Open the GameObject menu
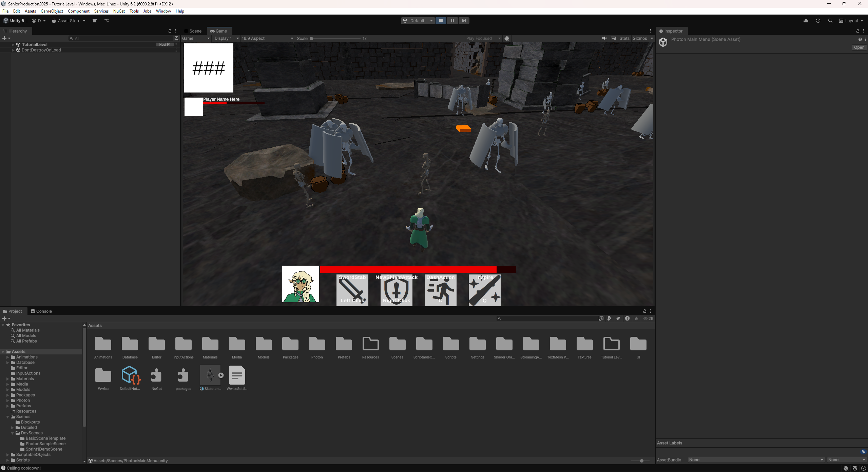 52,11
